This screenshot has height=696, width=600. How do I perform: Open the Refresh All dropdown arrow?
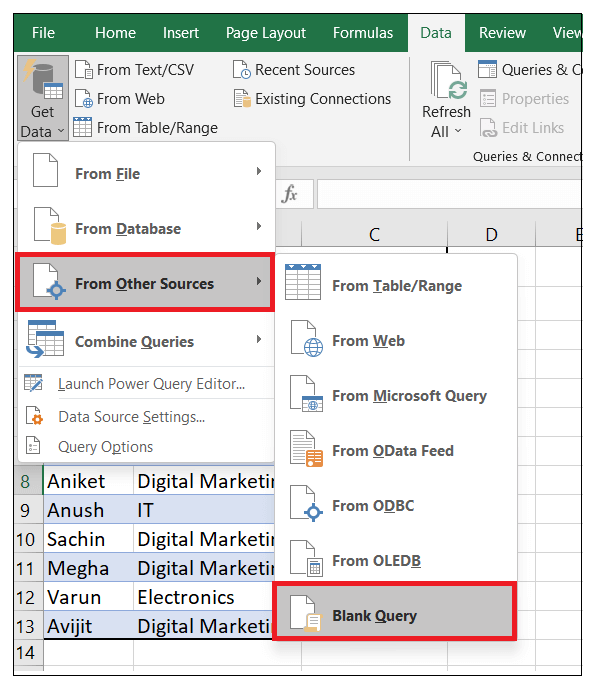coord(458,131)
